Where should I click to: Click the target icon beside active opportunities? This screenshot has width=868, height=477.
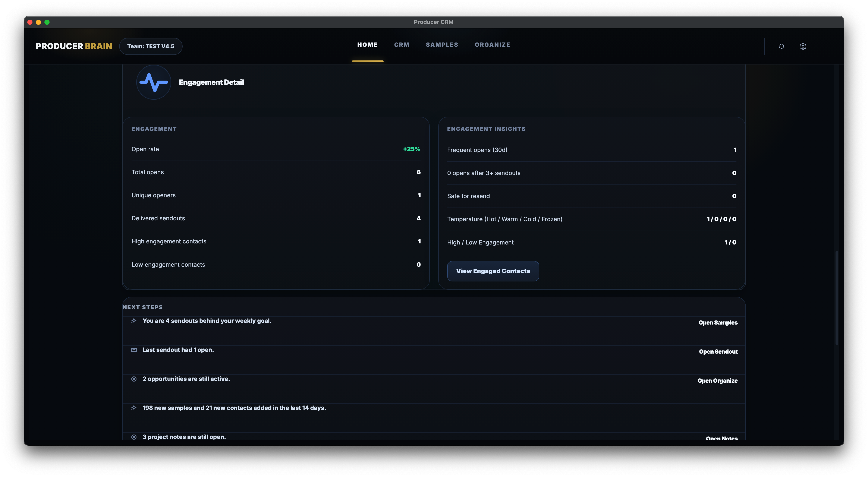134,379
